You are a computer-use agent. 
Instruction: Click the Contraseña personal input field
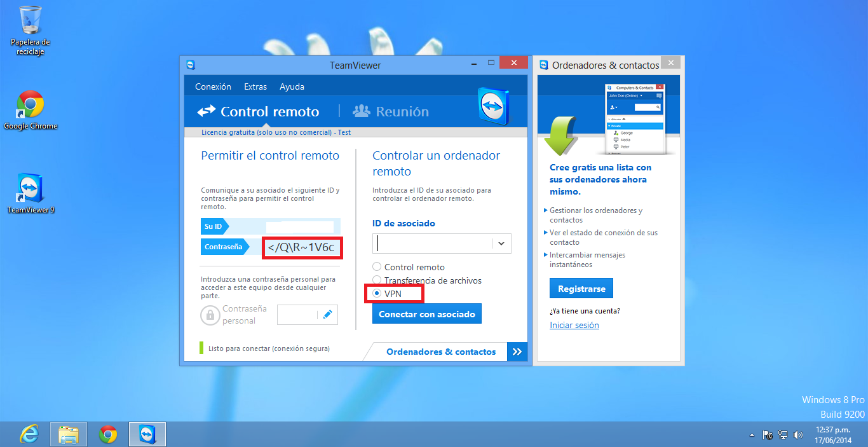[297, 315]
